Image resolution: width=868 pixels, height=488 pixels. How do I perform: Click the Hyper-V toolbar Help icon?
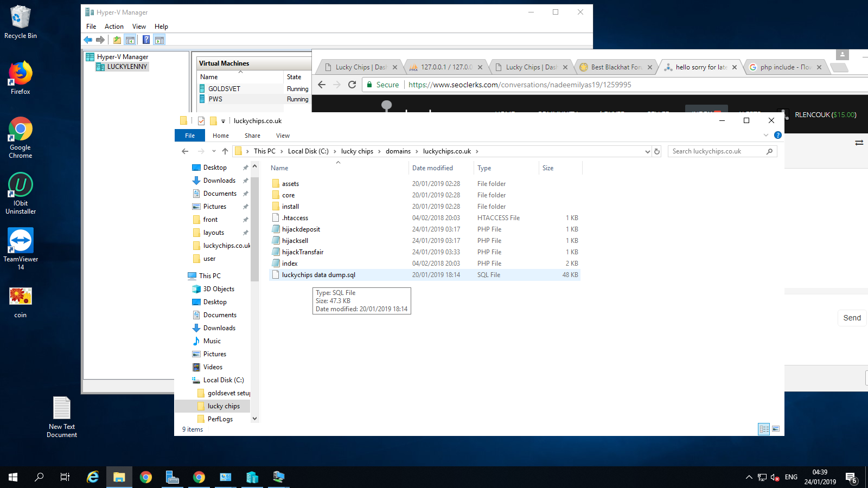146,40
